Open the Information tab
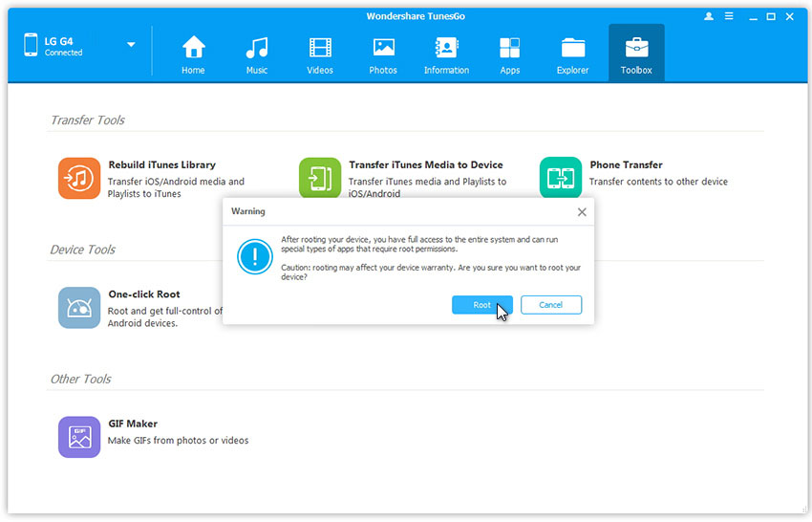The height and width of the screenshot is (522, 812). pos(446,54)
